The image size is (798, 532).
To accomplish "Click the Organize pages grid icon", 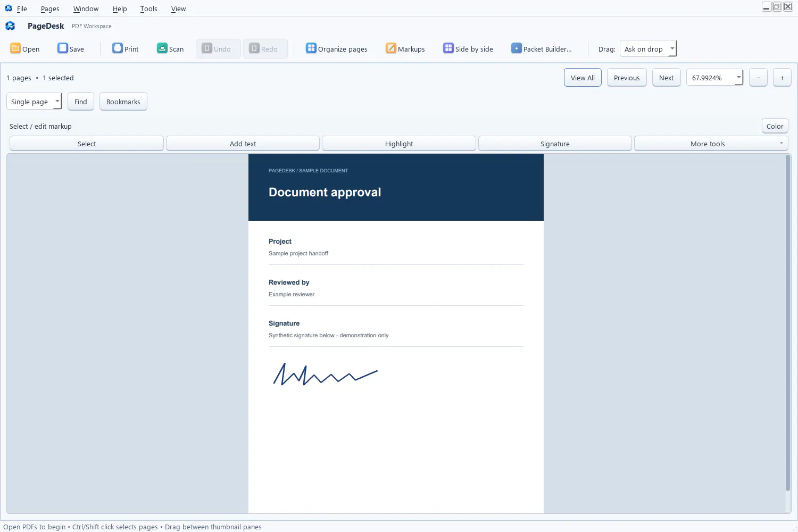I will 311,48.
